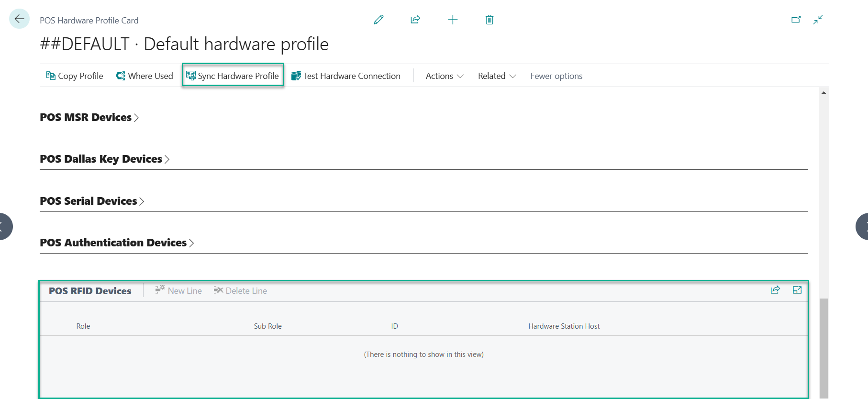The width and height of the screenshot is (868, 399).
Task: Run Test Hardware Connection
Action: 346,76
